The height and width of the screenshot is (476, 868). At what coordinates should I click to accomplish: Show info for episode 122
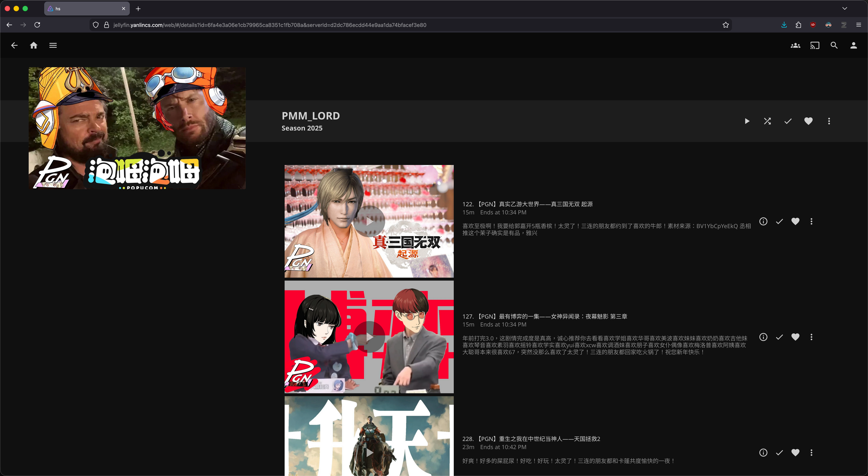(x=763, y=221)
